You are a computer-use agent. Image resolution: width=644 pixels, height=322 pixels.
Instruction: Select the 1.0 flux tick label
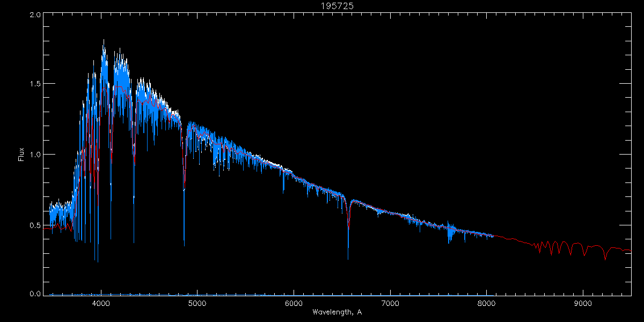click(35, 155)
